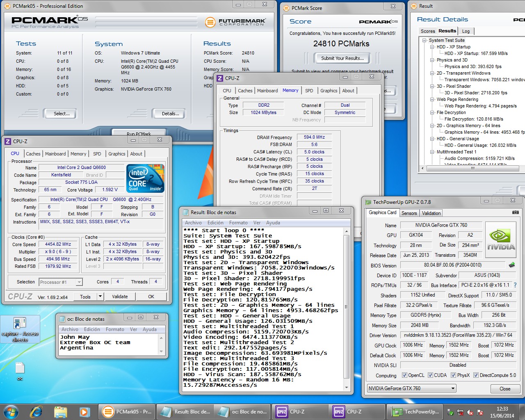Image resolution: width=525 pixels, height=420 pixels.
Task: Switch to the second CPU-Z taskbar button
Action: 357,411
